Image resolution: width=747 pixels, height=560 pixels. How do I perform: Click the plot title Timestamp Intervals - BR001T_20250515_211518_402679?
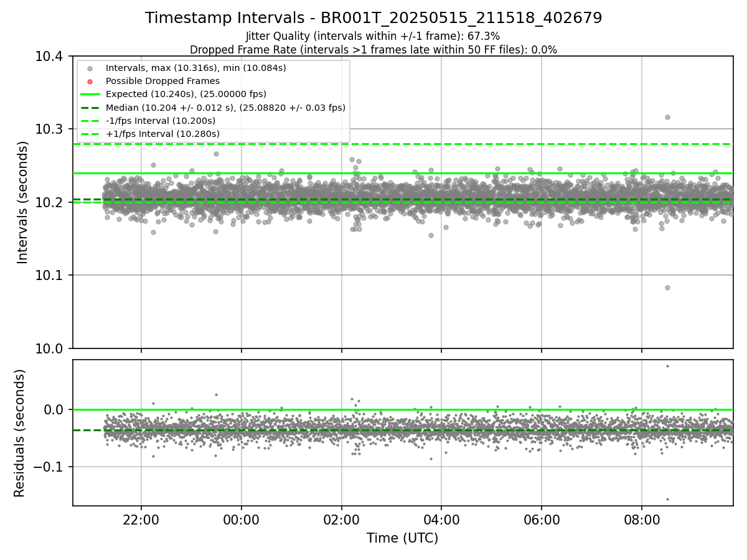(x=374, y=18)
